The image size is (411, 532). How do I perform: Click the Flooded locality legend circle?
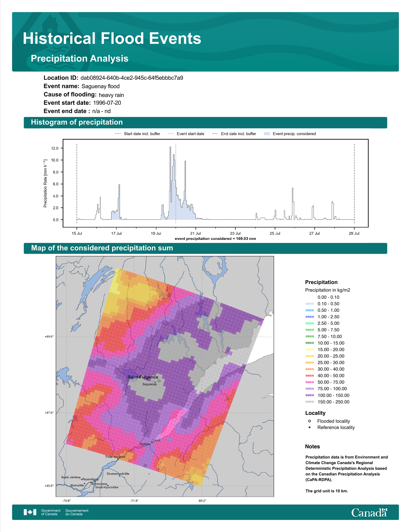(309, 421)
